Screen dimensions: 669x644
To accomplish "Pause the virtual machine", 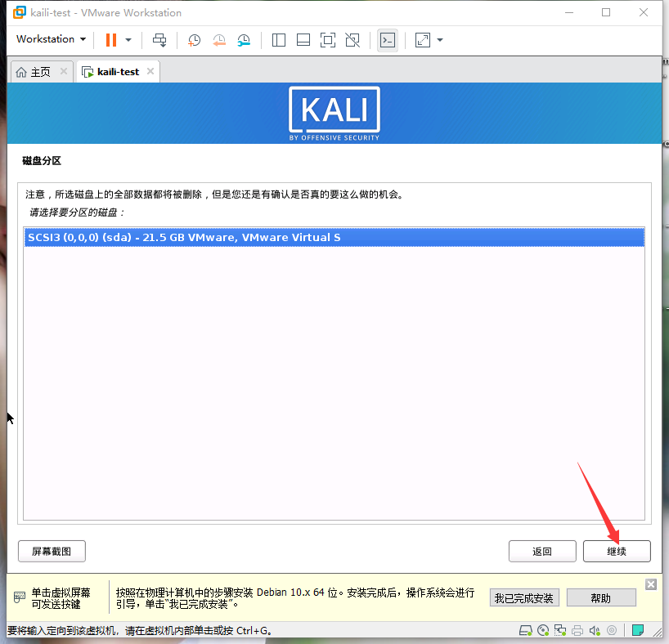I will (111, 40).
